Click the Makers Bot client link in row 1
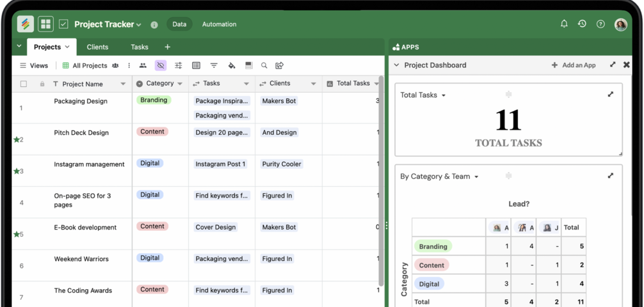Viewport: 644px width, 307px height. click(278, 101)
